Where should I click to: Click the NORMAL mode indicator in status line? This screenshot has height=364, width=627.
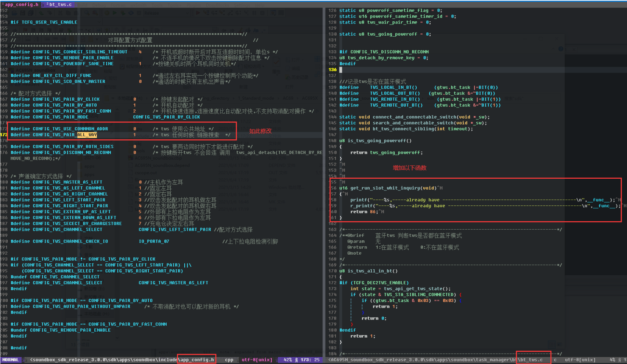pos(11,360)
